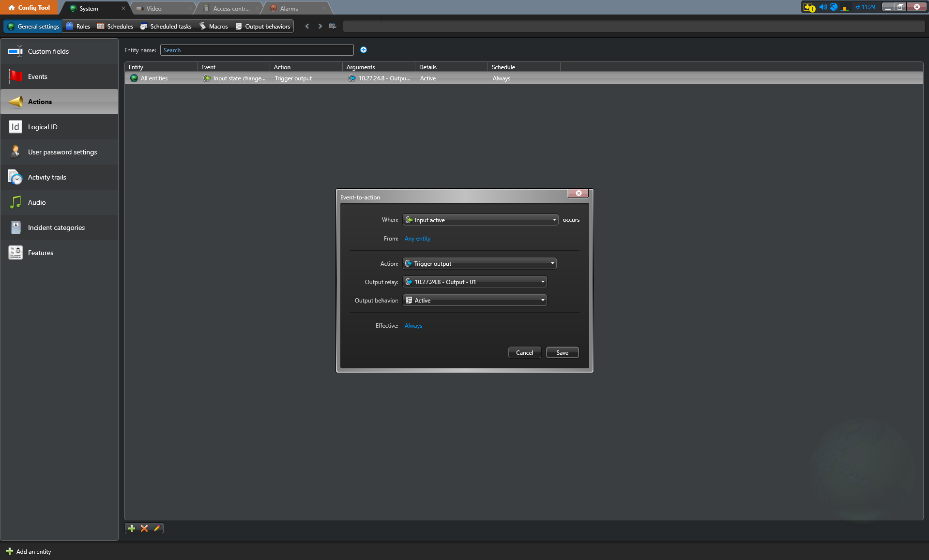929x560 pixels.
Task: Click the Entity name search field
Action: [x=257, y=50]
